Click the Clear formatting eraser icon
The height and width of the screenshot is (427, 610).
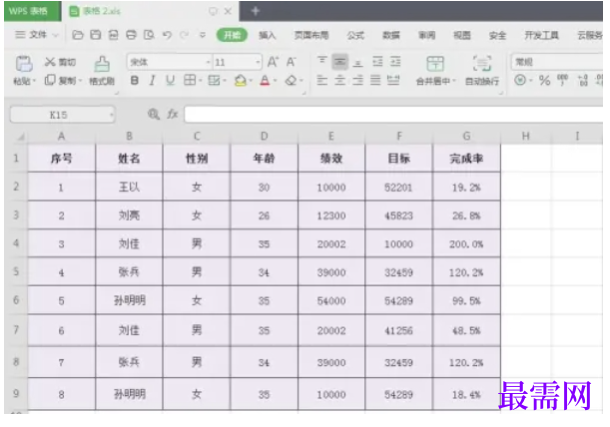291,80
